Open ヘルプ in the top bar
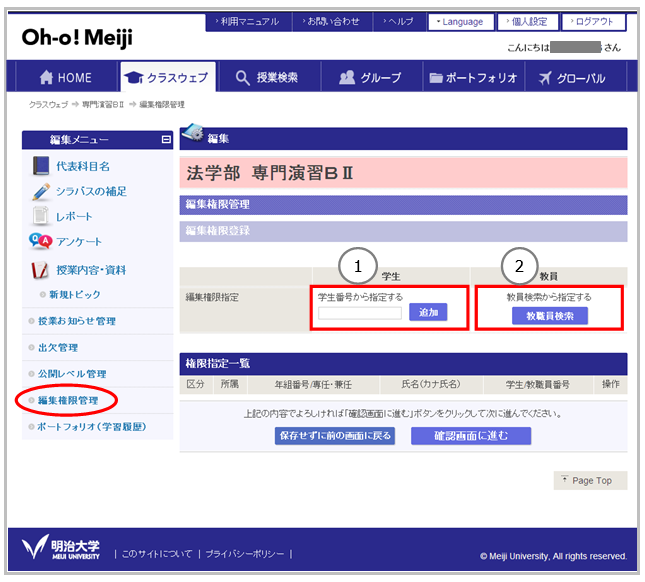The width and height of the screenshot is (645, 582). 399,21
